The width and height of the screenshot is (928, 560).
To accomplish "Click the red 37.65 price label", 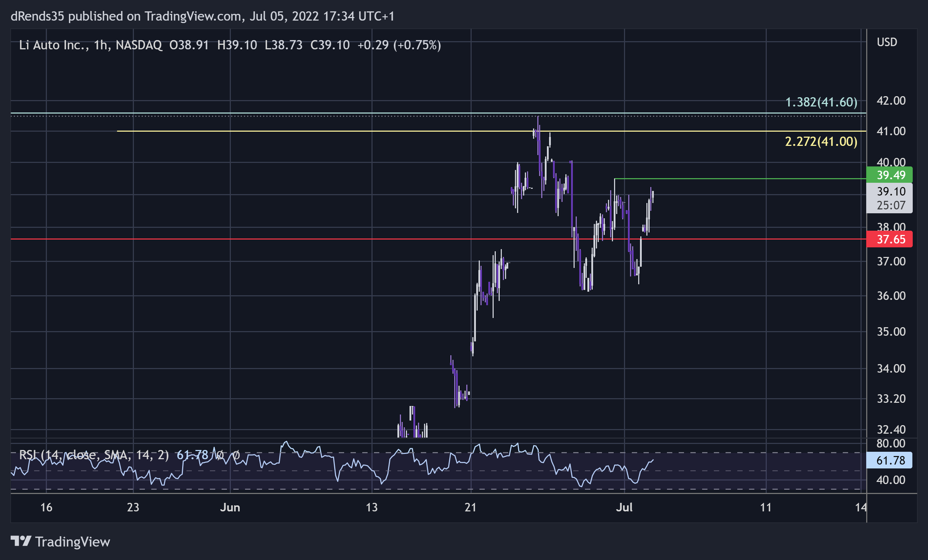I will click(889, 239).
